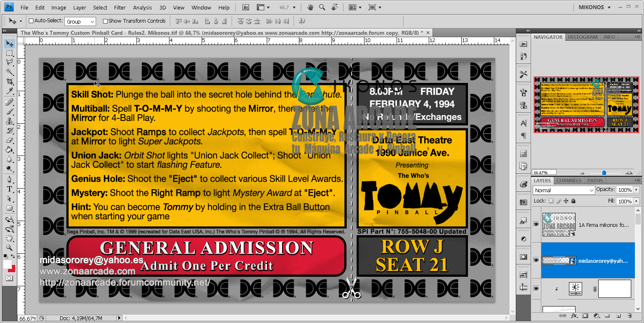Select the Paint Bucket tool
The image size is (644, 323).
9,150
